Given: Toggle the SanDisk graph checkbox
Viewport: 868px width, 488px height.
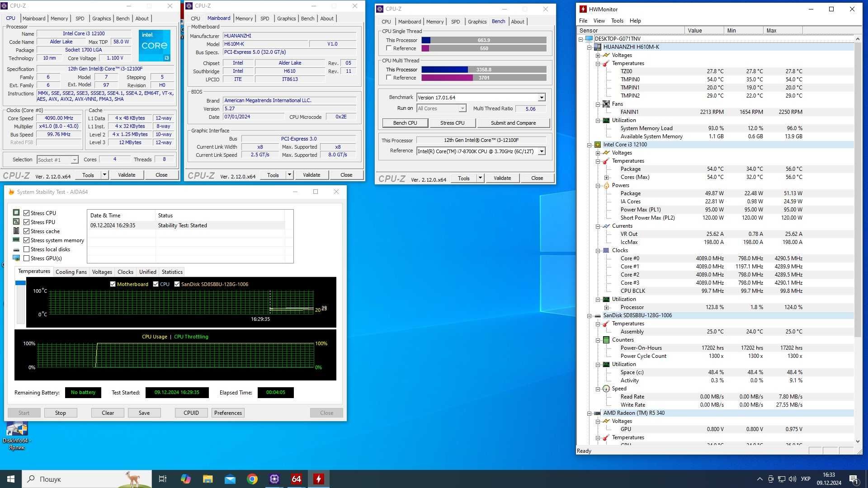Looking at the screenshot, I should (177, 284).
